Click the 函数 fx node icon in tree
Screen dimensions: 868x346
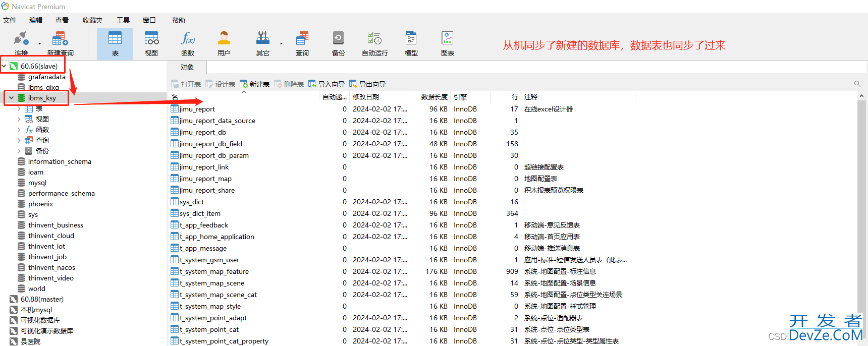point(29,130)
